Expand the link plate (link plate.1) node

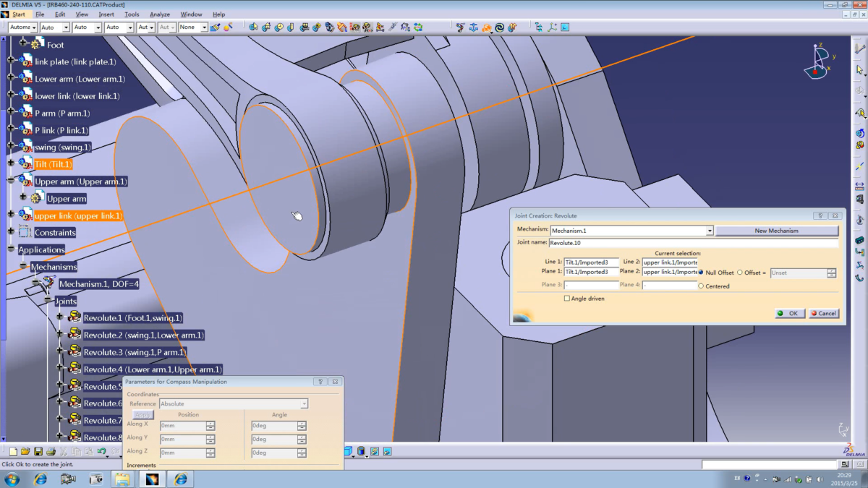pyautogui.click(x=11, y=61)
